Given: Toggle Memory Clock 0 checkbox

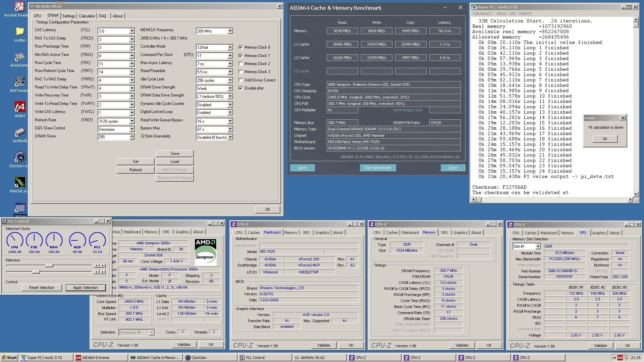Looking at the screenshot, I should tap(240, 47).
